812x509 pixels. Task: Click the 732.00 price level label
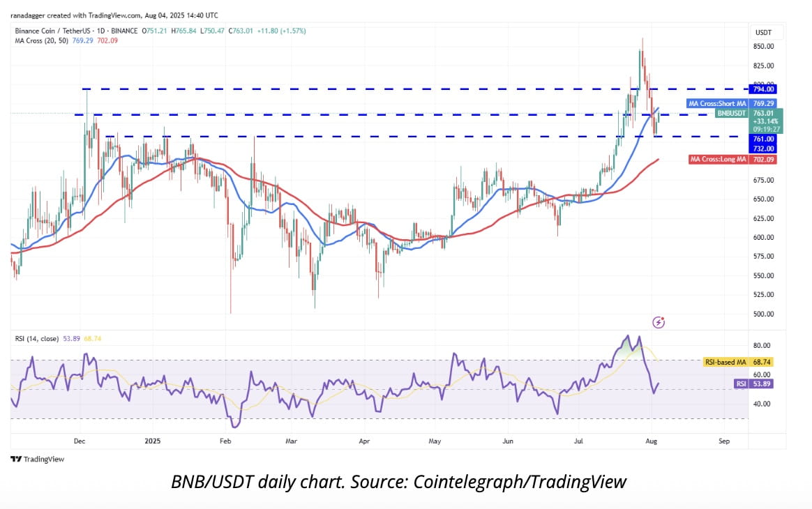pyautogui.click(x=762, y=149)
